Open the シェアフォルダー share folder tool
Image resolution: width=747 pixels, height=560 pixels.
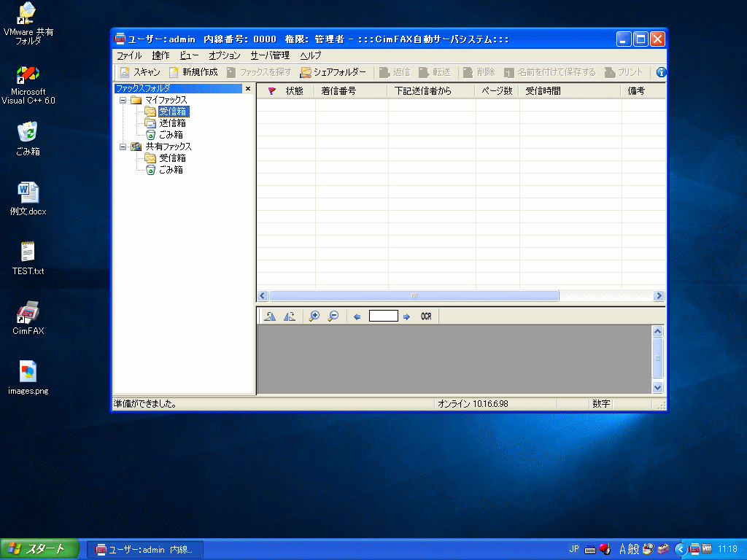pyautogui.click(x=333, y=72)
